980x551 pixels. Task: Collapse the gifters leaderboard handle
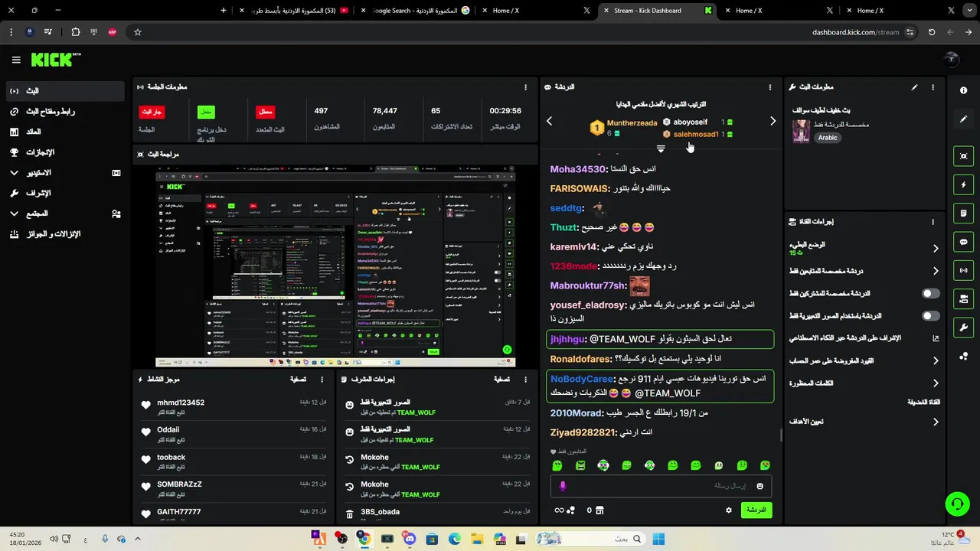click(661, 148)
